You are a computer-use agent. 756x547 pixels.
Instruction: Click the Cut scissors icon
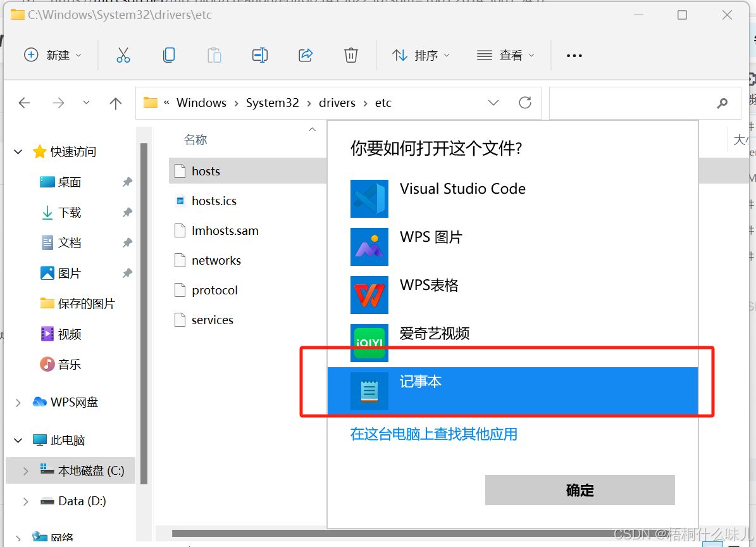(123, 56)
